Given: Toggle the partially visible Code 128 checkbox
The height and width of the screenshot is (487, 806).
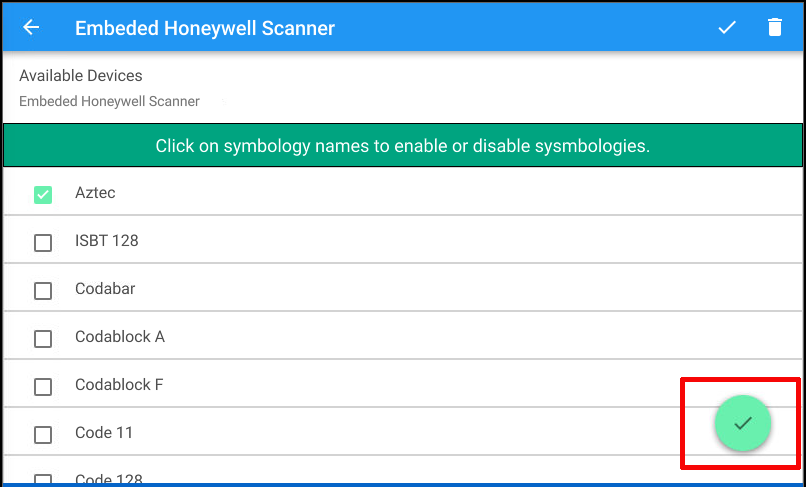Looking at the screenshot, I should (x=43, y=479).
